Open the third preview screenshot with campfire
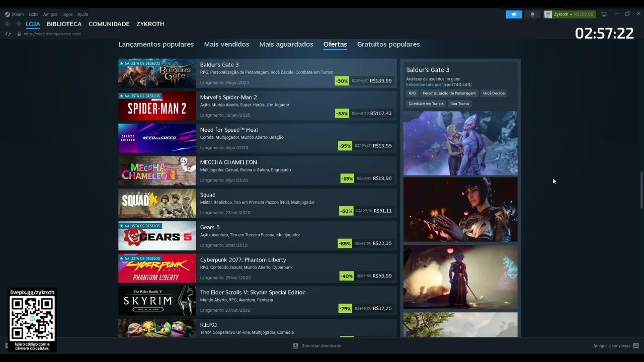The width and height of the screenshot is (644, 362). pos(460,277)
